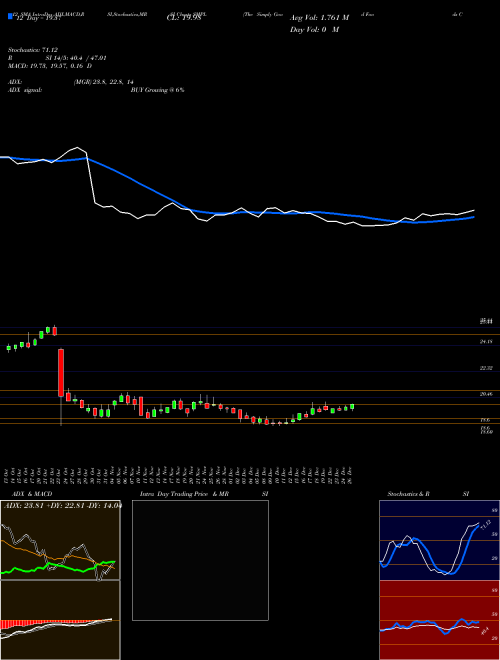Click the Day Vol: 0 M value
500x660 pixels.
point(314,30)
